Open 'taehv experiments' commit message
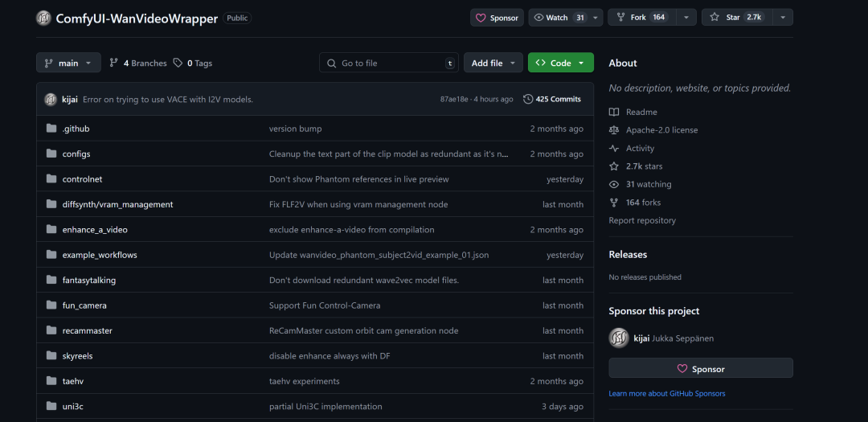Image resolution: width=868 pixels, height=422 pixels. click(x=305, y=381)
